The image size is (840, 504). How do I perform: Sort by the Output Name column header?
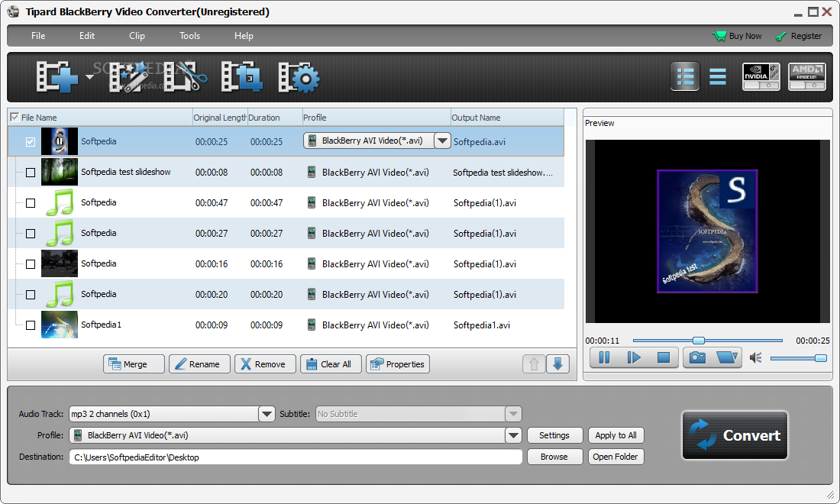(x=507, y=118)
